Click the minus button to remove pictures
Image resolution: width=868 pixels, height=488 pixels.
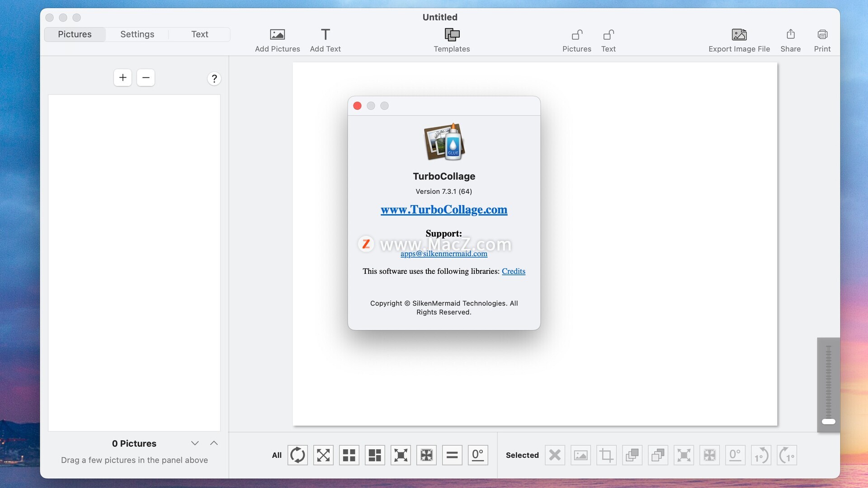146,78
